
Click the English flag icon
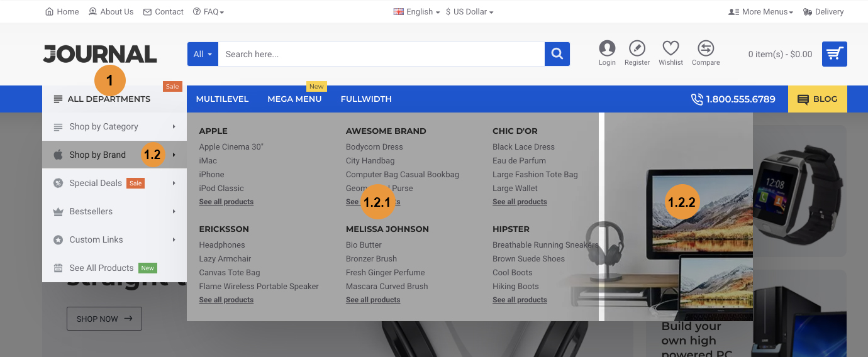coord(398,11)
